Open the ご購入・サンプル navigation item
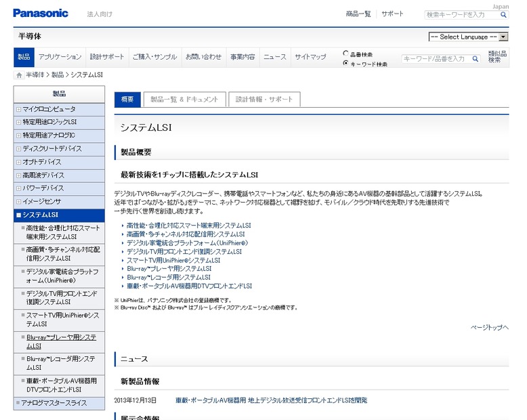Screen dimensions: 527x420 coord(154,57)
